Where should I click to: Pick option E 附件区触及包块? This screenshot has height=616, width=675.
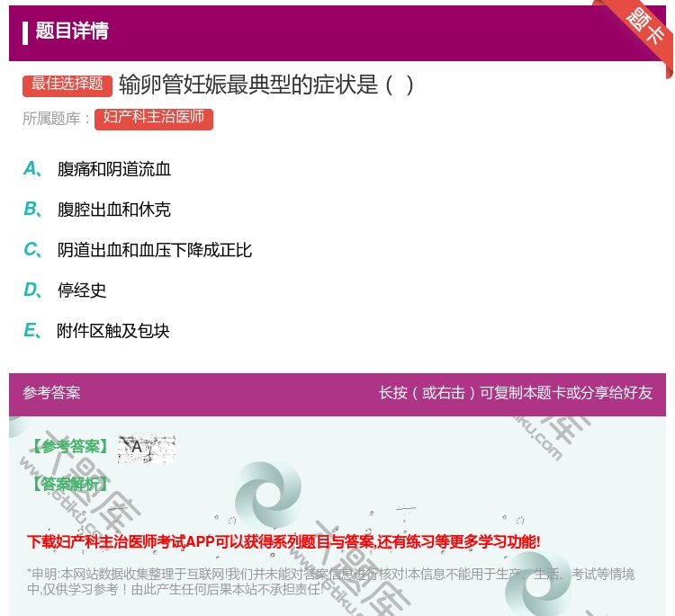click(x=96, y=331)
